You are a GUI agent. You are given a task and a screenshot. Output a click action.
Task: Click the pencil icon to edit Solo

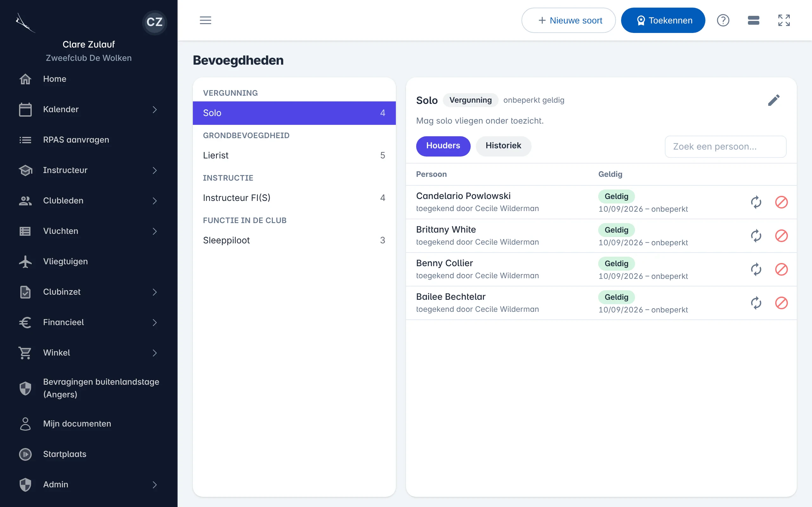[x=774, y=100]
